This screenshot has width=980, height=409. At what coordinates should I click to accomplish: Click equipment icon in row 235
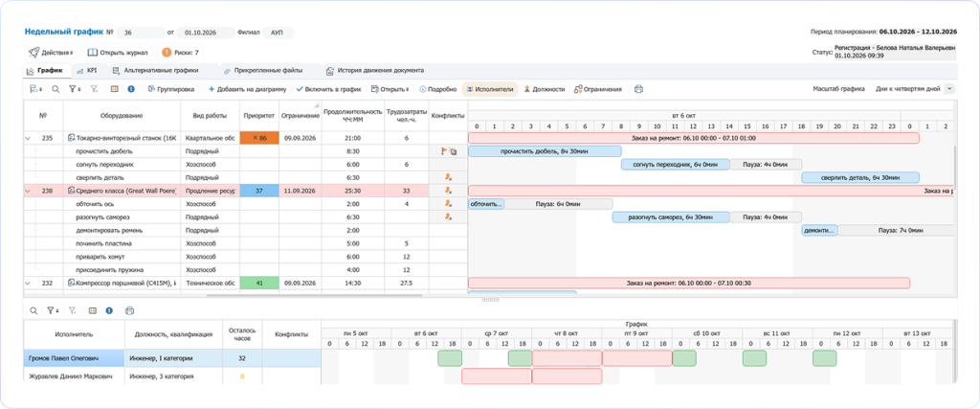coord(71,138)
